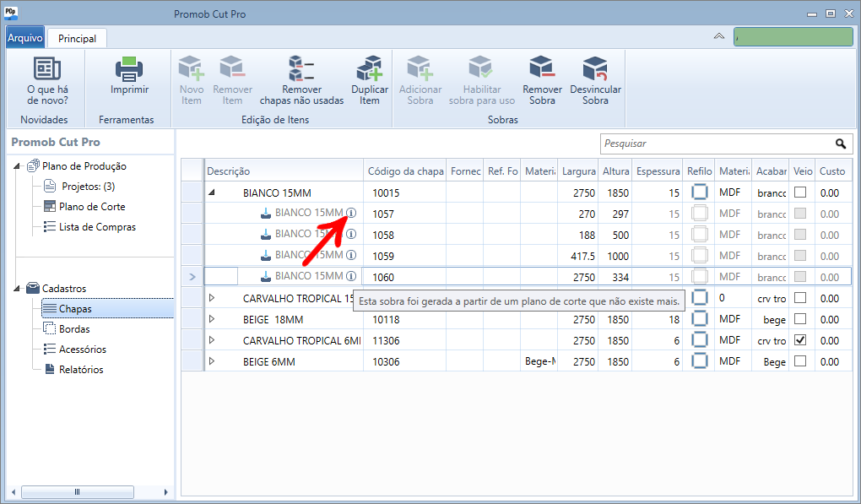Click the Promob Cut Pro app icon
This screenshot has height=504, width=861.
point(11,14)
